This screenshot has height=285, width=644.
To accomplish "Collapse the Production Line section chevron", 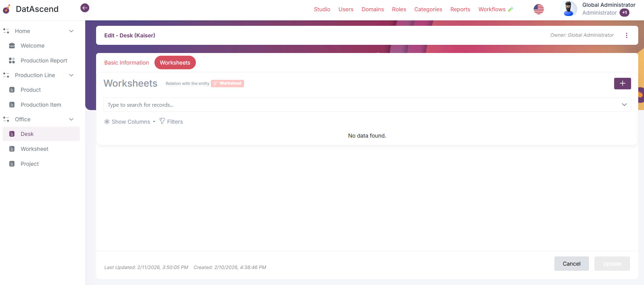I will click(71, 75).
